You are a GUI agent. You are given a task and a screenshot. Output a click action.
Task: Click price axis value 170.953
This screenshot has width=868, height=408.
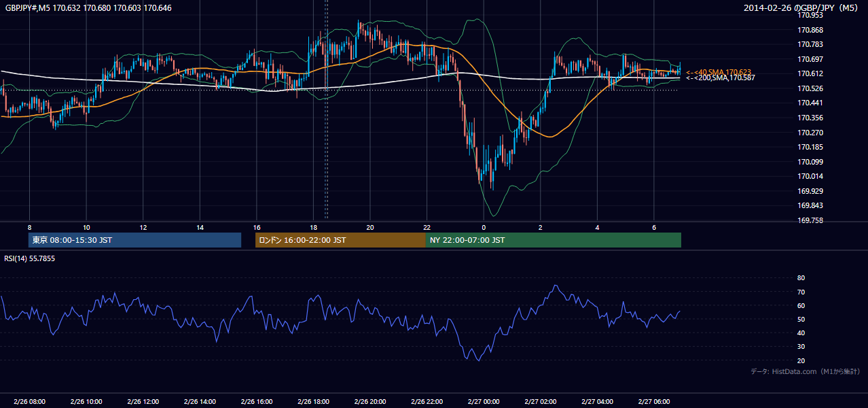point(810,15)
